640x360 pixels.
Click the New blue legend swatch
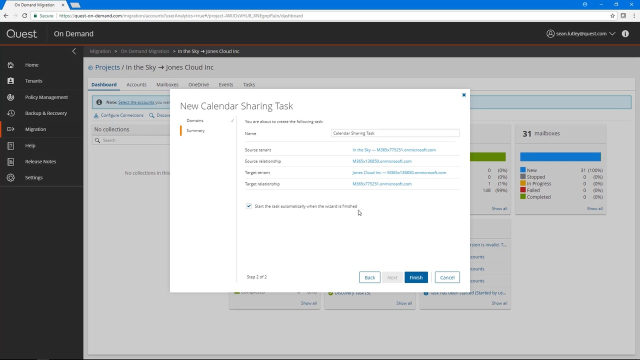point(523,170)
